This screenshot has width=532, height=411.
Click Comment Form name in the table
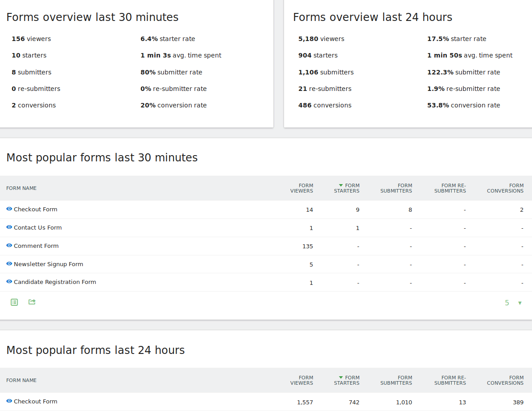coord(36,246)
